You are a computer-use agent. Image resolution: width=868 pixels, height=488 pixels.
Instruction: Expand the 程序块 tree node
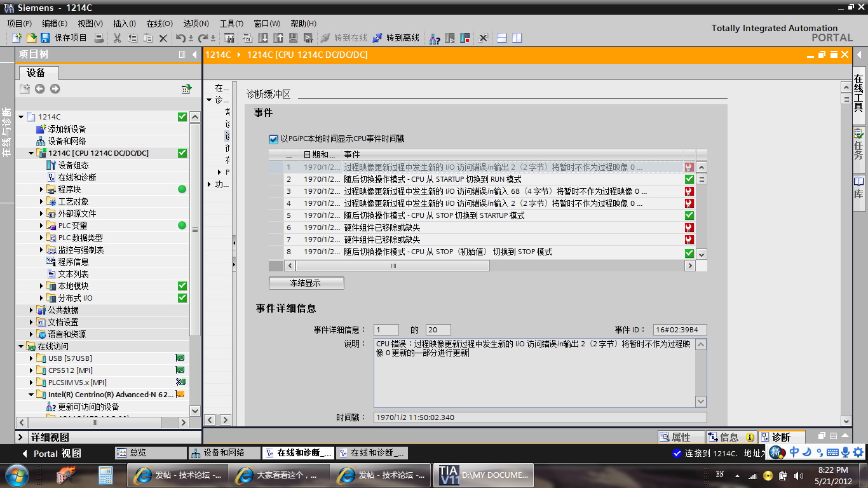(42, 189)
